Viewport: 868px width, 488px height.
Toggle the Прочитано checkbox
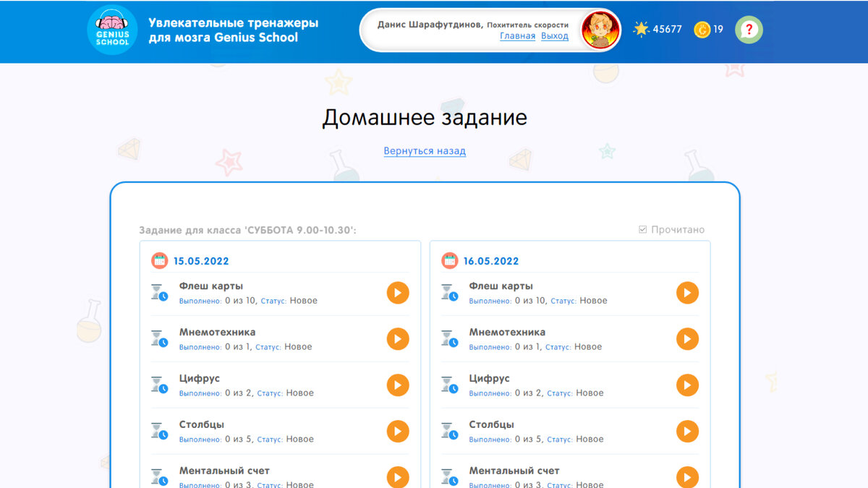[x=642, y=229]
